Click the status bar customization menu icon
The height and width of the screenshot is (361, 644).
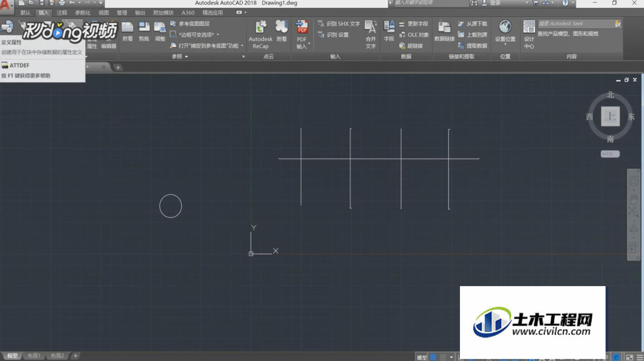(x=640, y=357)
